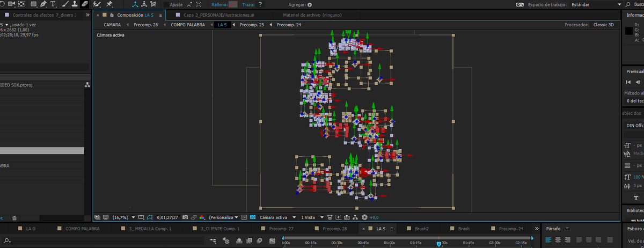The height and width of the screenshot is (248, 644).
Task: Open the Cámara activa 3D view dropdown
Action: [278, 217]
